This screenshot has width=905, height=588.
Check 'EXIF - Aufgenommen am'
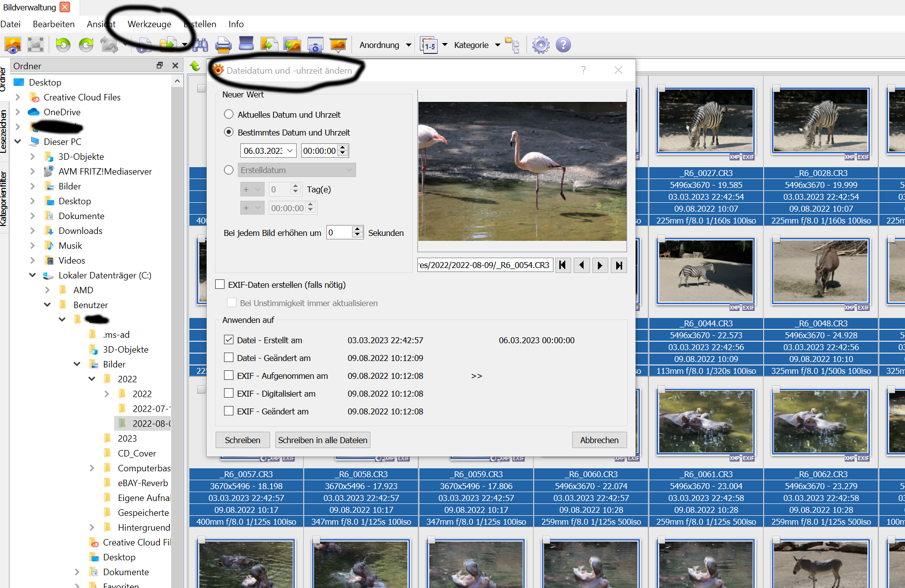coord(228,375)
